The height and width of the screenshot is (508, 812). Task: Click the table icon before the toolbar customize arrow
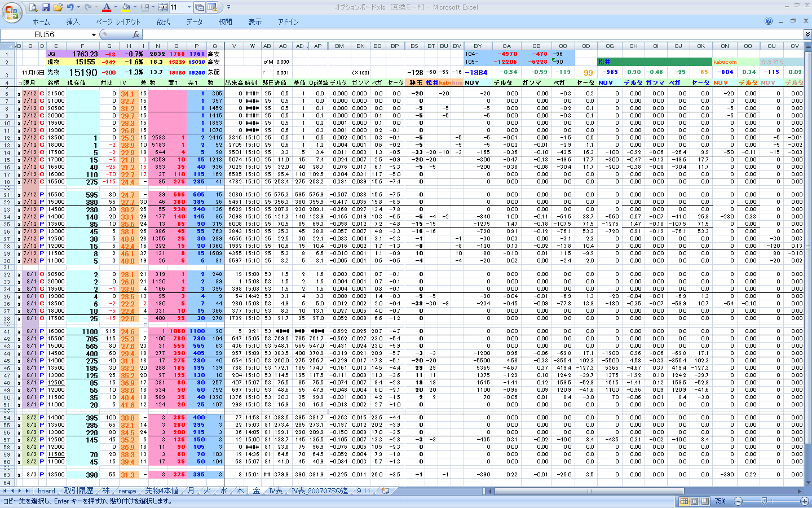(213, 7)
